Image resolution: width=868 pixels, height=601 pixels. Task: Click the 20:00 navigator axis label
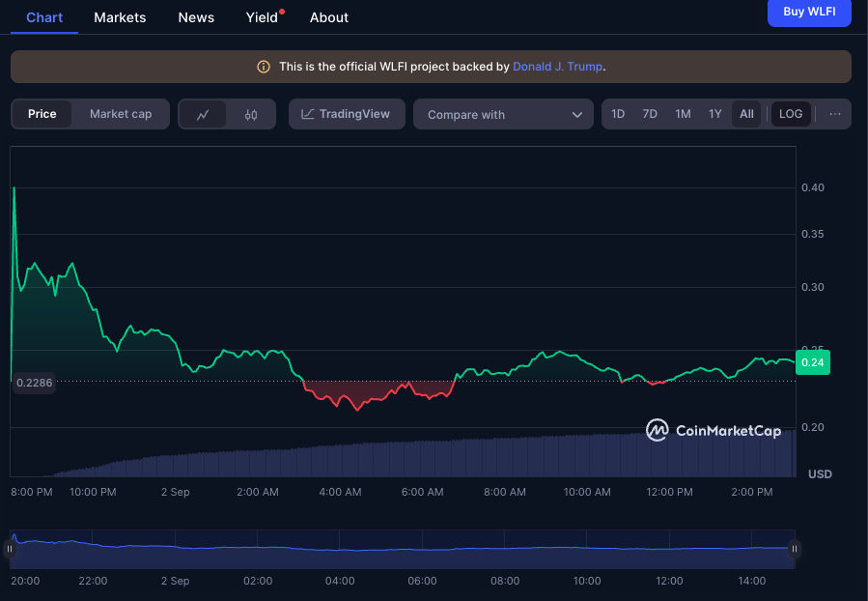(25, 581)
